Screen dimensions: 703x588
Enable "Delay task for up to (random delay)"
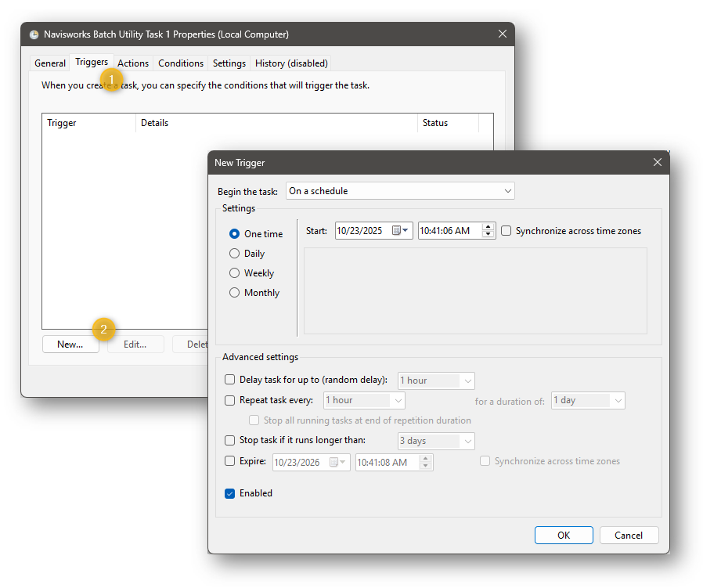[x=229, y=380]
